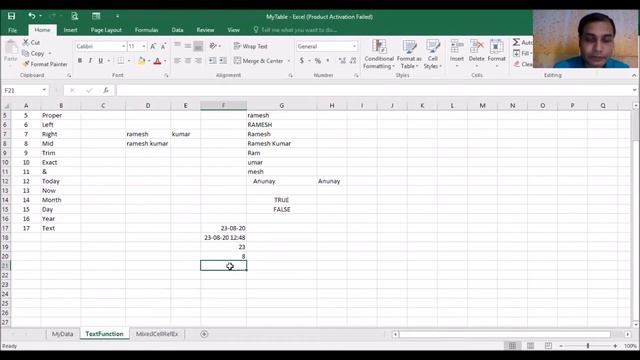The height and width of the screenshot is (360, 640).
Task: Click the Paste button
Action: click(11, 52)
